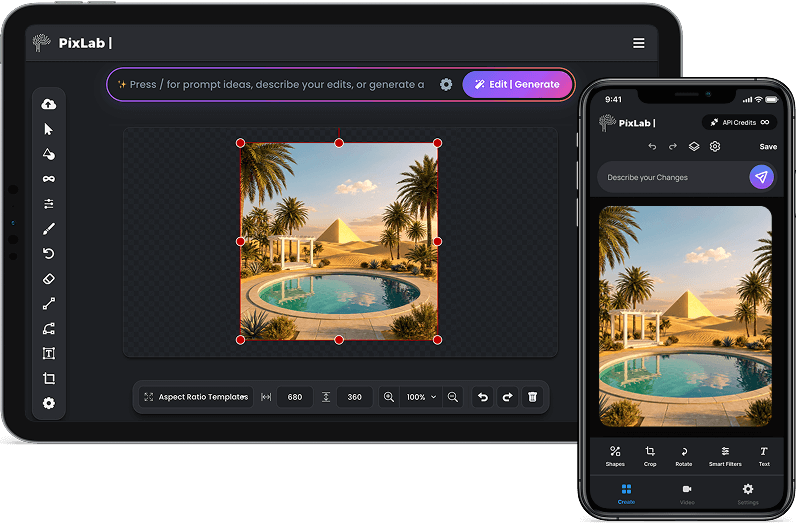
Task: Select the brush tool in tablet sidebar
Action: click(x=48, y=229)
